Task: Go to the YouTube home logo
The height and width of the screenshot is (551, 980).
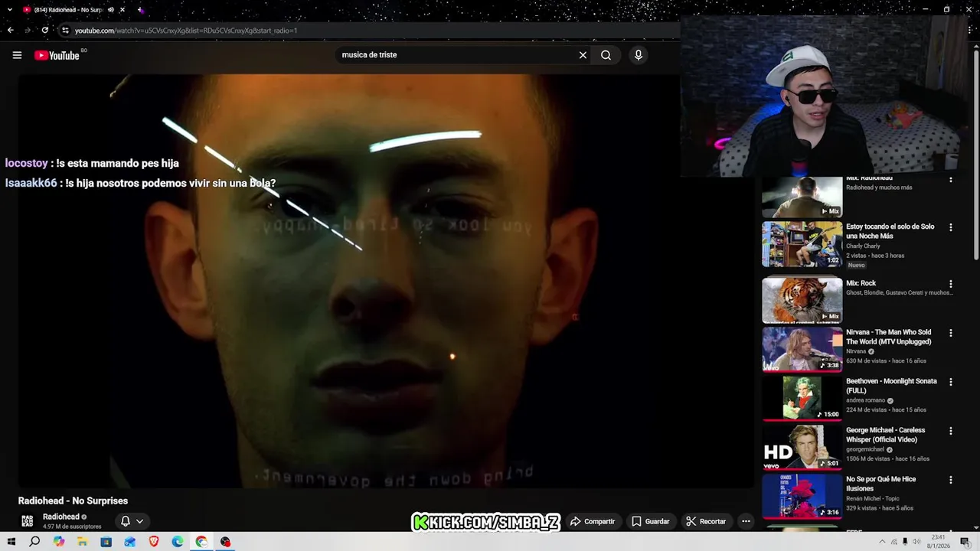Action: pos(57,55)
